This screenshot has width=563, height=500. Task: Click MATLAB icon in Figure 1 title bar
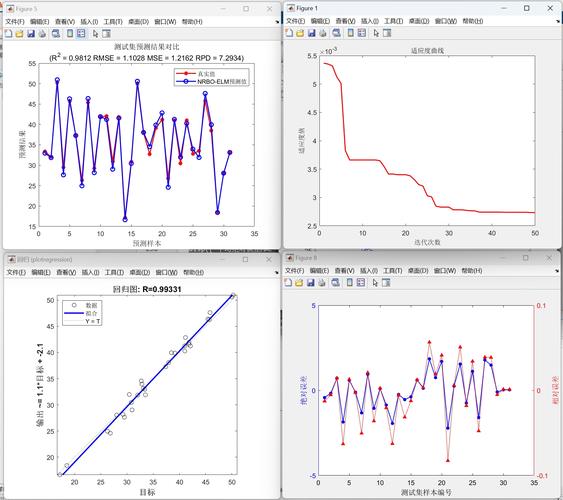[290, 8]
